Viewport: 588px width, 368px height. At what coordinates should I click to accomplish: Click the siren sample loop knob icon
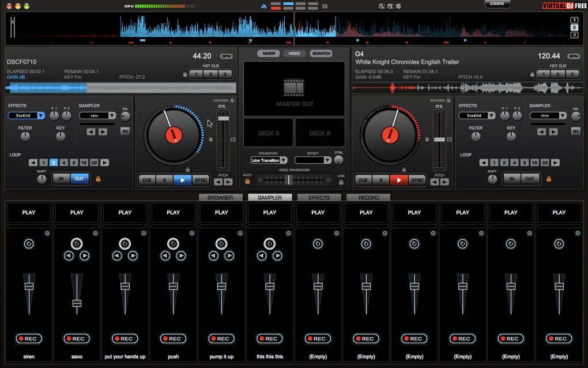click(x=29, y=244)
